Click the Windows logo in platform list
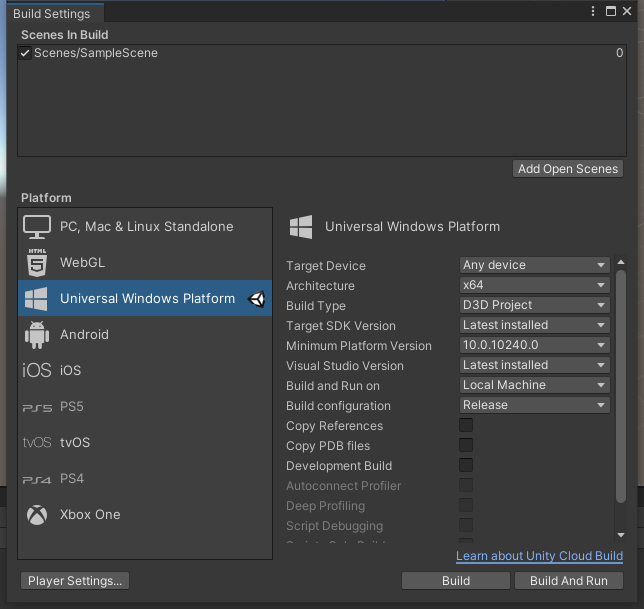 36,299
